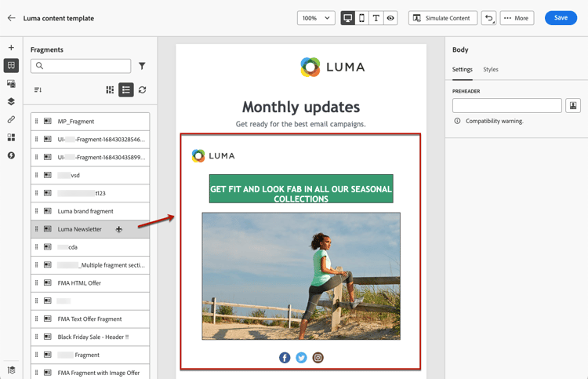Click the bottom-left stacked layers icon

(x=11, y=370)
